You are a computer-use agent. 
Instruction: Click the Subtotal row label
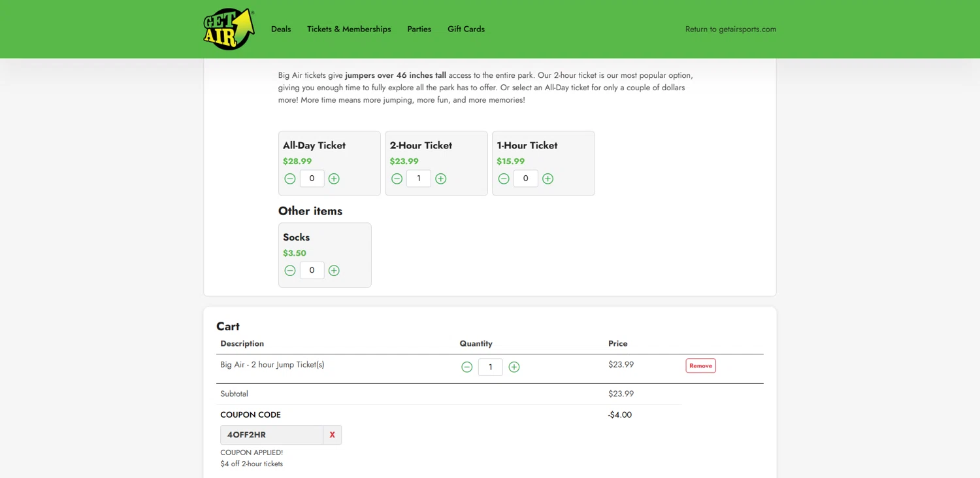pos(234,394)
